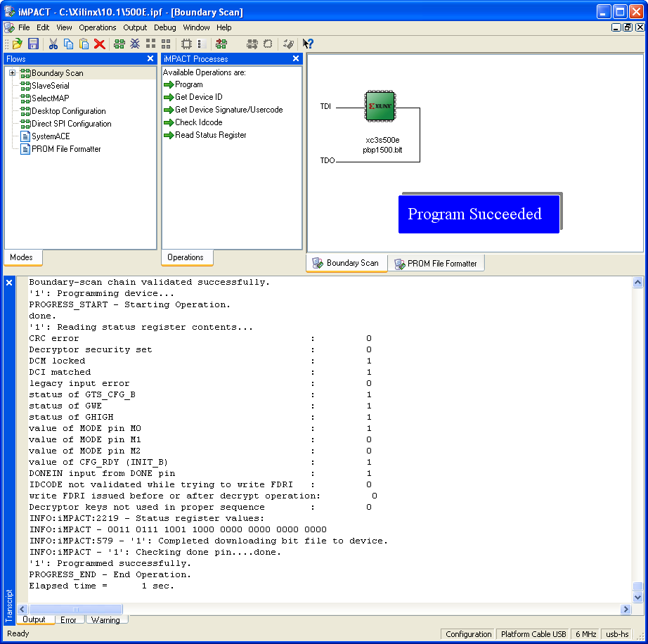The height and width of the screenshot is (644, 648).
Task: Select SlaveSerial flow
Action: point(51,86)
